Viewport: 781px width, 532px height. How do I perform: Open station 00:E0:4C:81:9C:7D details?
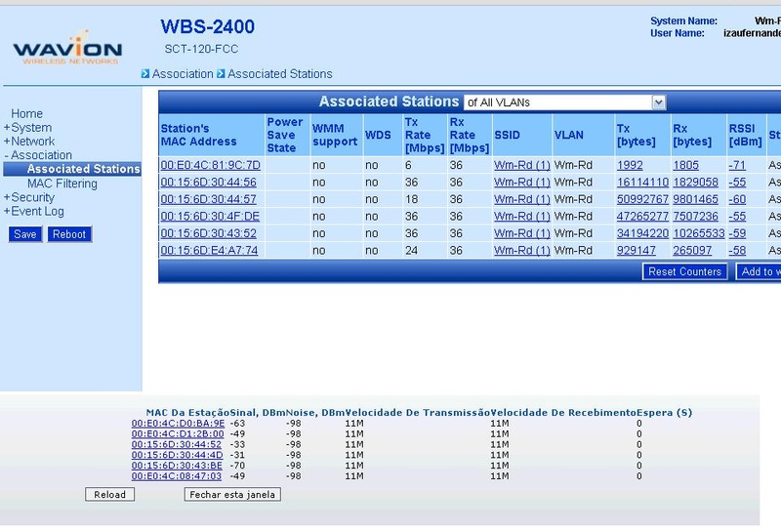[x=210, y=165]
